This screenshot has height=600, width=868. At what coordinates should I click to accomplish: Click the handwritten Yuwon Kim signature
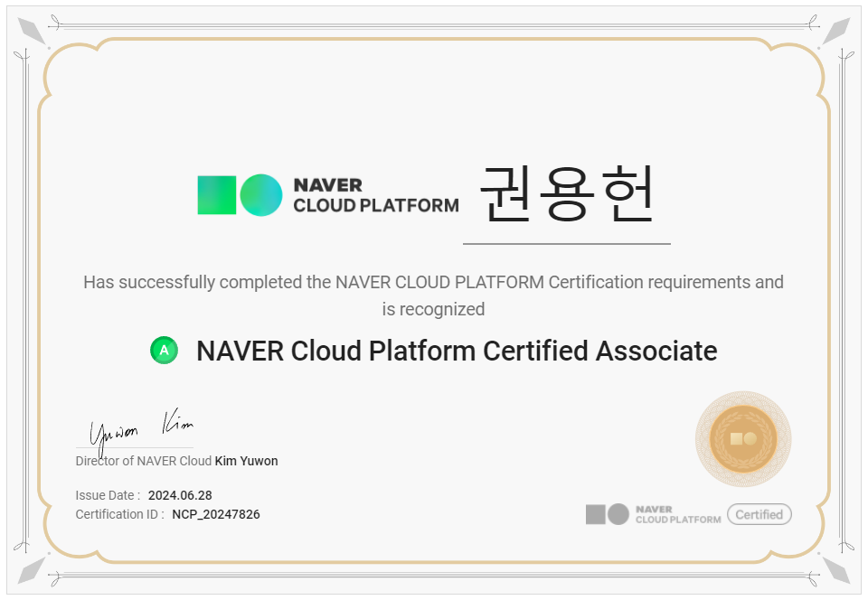coord(141,429)
